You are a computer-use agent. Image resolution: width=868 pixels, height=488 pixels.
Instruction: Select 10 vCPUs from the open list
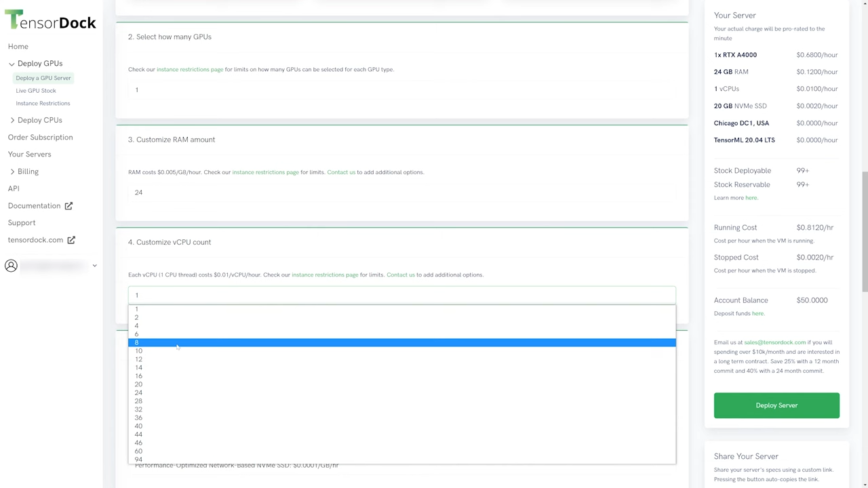click(401, 351)
